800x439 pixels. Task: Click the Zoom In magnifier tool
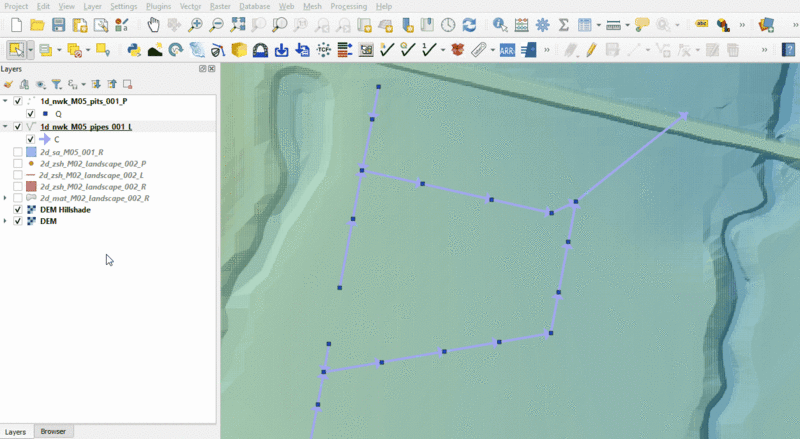tap(195, 24)
